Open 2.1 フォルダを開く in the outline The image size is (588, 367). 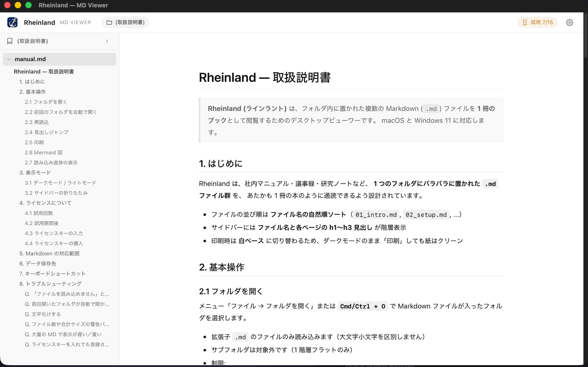46,102
